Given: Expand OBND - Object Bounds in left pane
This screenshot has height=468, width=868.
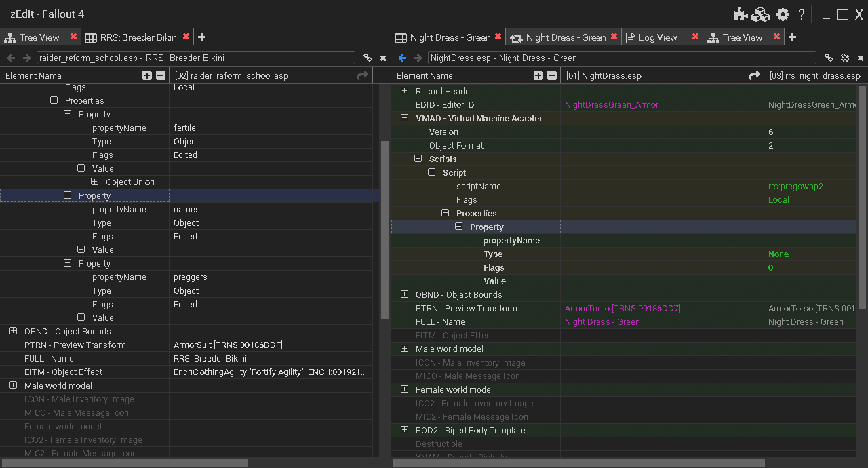Looking at the screenshot, I should tap(13, 331).
